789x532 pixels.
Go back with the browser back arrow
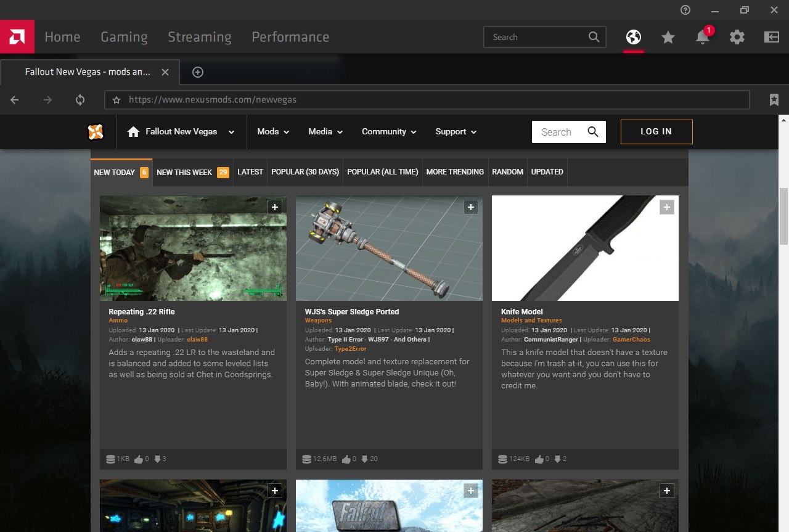pos(15,100)
